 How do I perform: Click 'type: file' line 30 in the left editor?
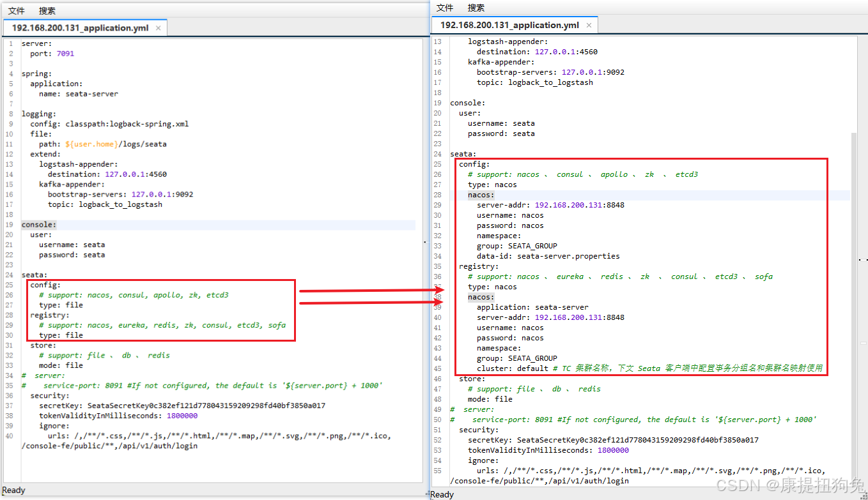pos(61,335)
